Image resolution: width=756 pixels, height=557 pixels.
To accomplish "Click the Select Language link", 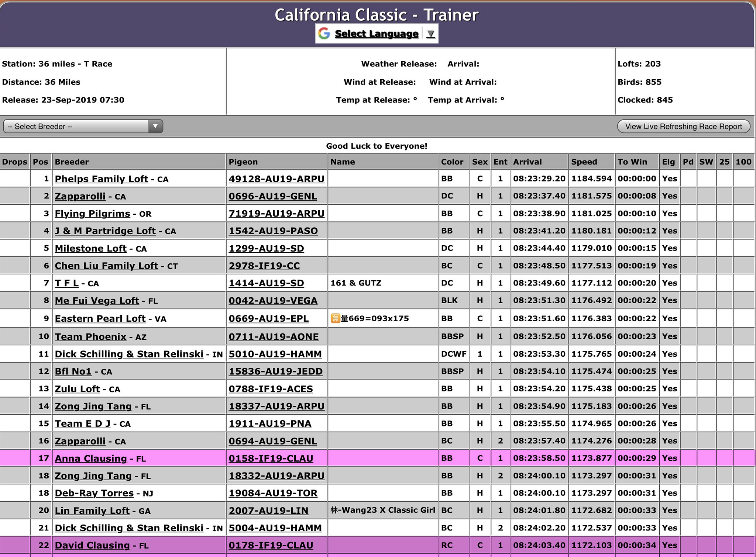I will coord(377,34).
